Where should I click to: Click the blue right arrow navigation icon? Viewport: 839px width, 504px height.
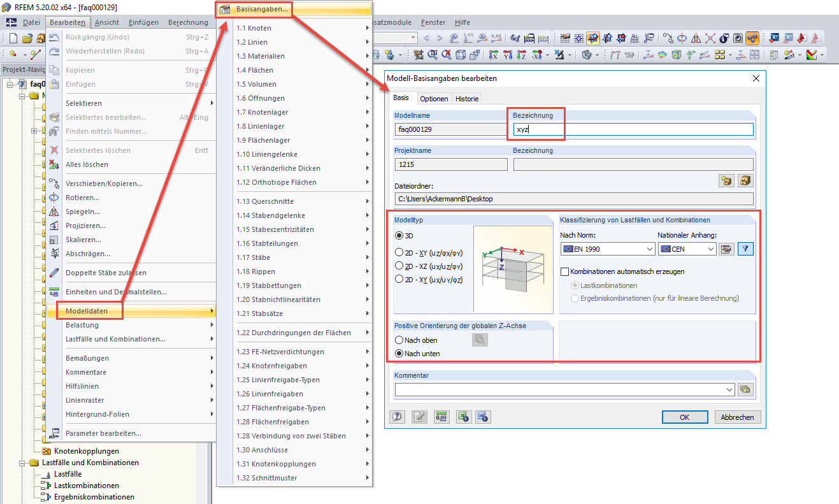[x=440, y=38]
